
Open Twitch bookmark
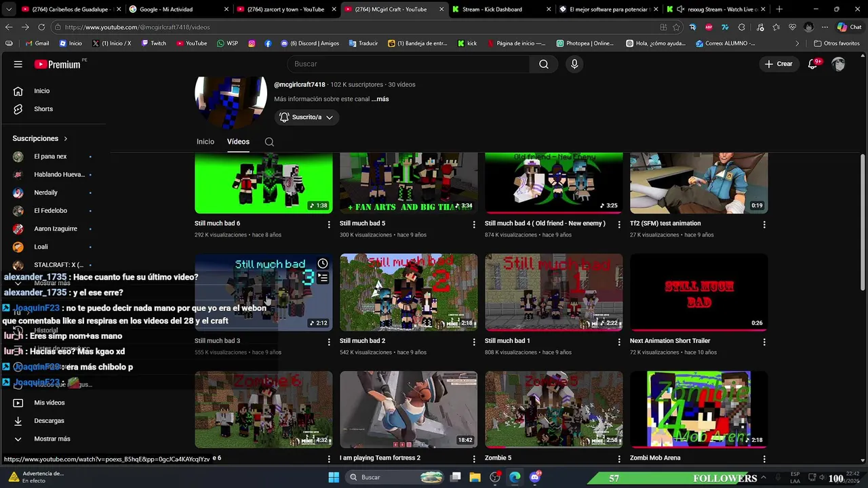coord(153,43)
